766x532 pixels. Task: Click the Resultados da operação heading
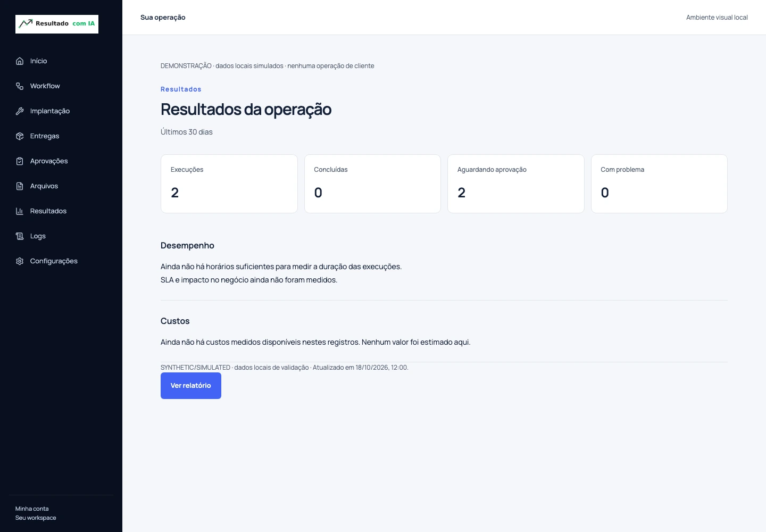click(246, 110)
